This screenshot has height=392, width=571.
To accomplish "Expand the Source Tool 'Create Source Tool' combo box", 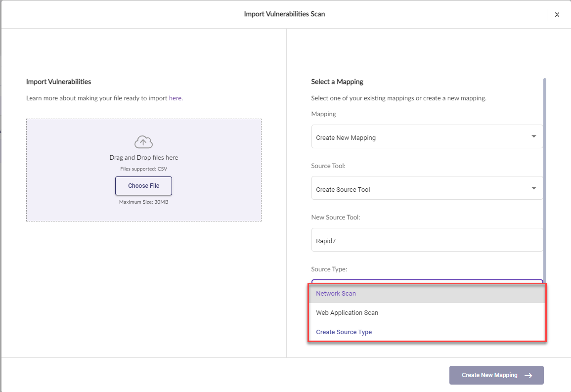I will click(420, 189).
